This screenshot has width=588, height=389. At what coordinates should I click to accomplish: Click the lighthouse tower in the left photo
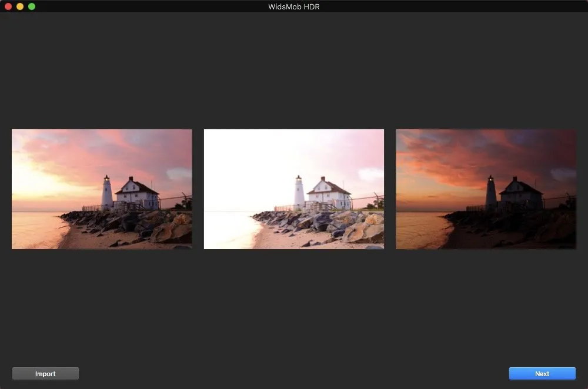coord(107,193)
